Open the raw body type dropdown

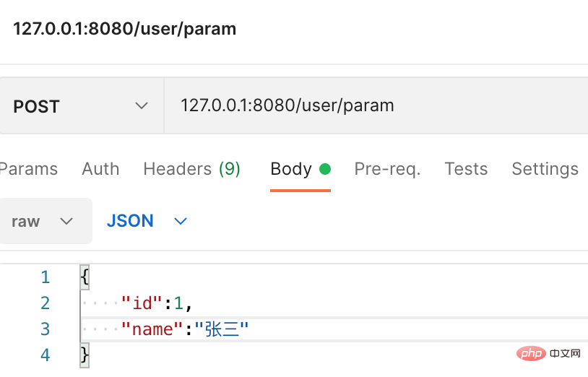pyautogui.click(x=46, y=221)
